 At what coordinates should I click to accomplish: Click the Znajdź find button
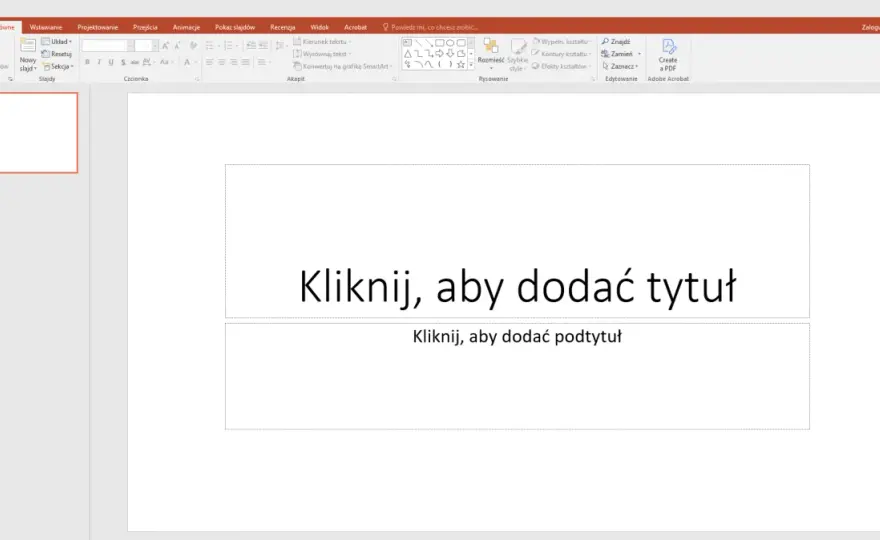coord(616,42)
